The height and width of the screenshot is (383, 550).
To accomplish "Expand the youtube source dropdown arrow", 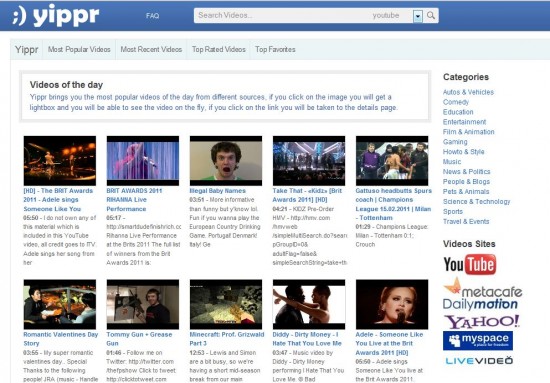I will click(x=417, y=16).
